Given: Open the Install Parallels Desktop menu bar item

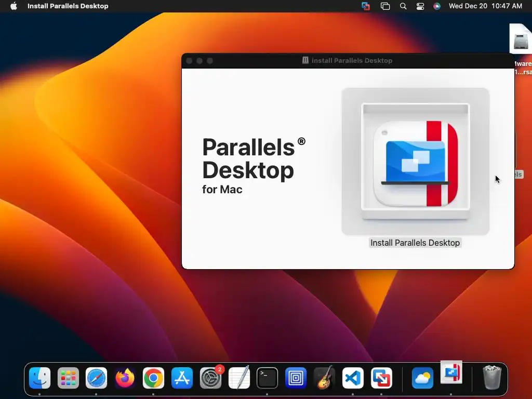Looking at the screenshot, I should pos(68,6).
